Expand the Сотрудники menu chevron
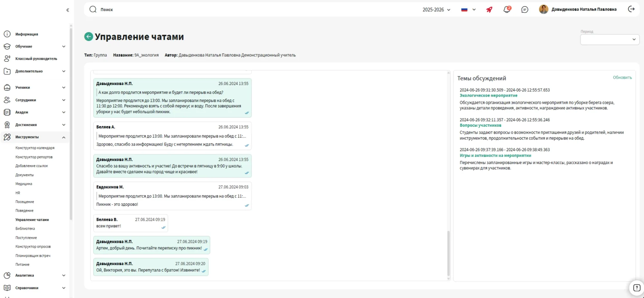Screen dimensions: 644x298 click(64, 100)
